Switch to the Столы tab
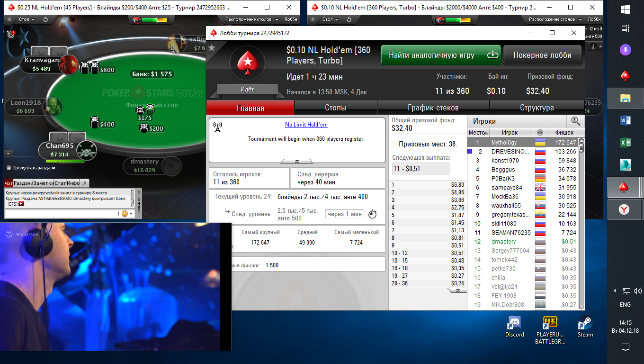The width and height of the screenshot is (644, 364). pos(336,108)
